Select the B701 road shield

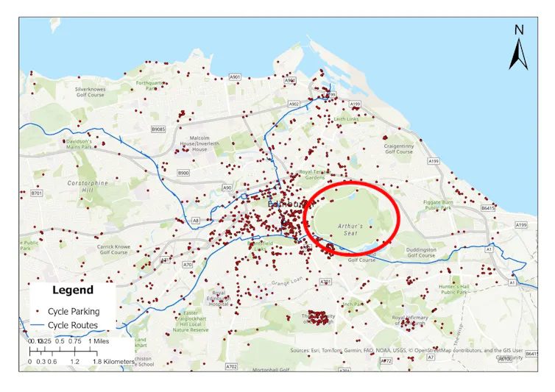[x=37, y=193]
